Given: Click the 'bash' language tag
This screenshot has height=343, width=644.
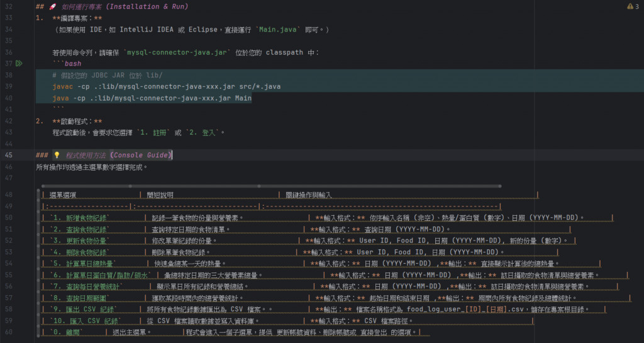Looking at the screenshot, I should coord(73,64).
